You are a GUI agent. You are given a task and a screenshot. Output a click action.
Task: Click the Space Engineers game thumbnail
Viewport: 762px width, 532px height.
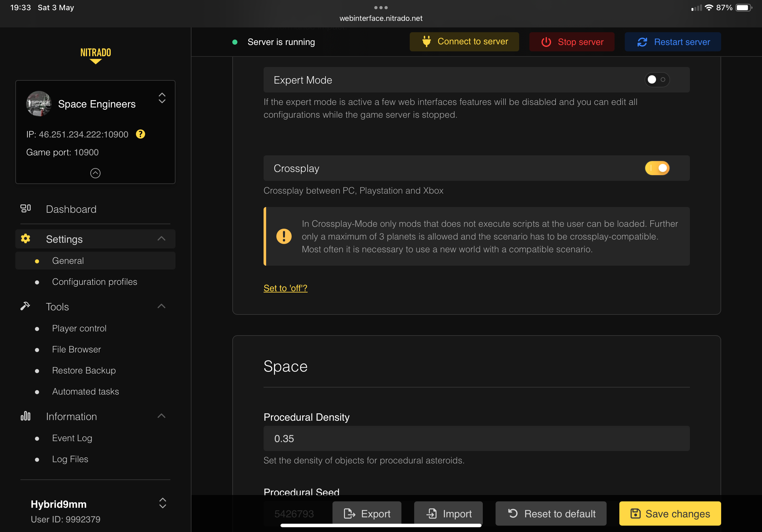(39, 103)
